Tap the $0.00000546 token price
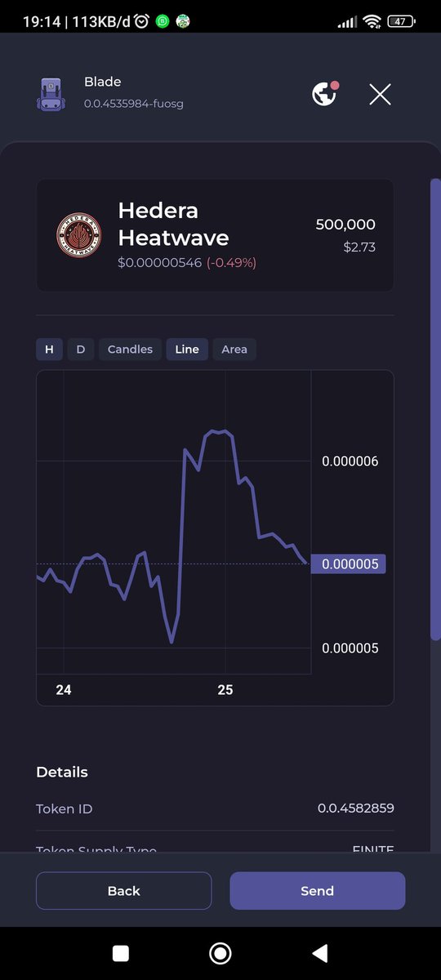Viewport: 441px width, 980px height. point(159,263)
